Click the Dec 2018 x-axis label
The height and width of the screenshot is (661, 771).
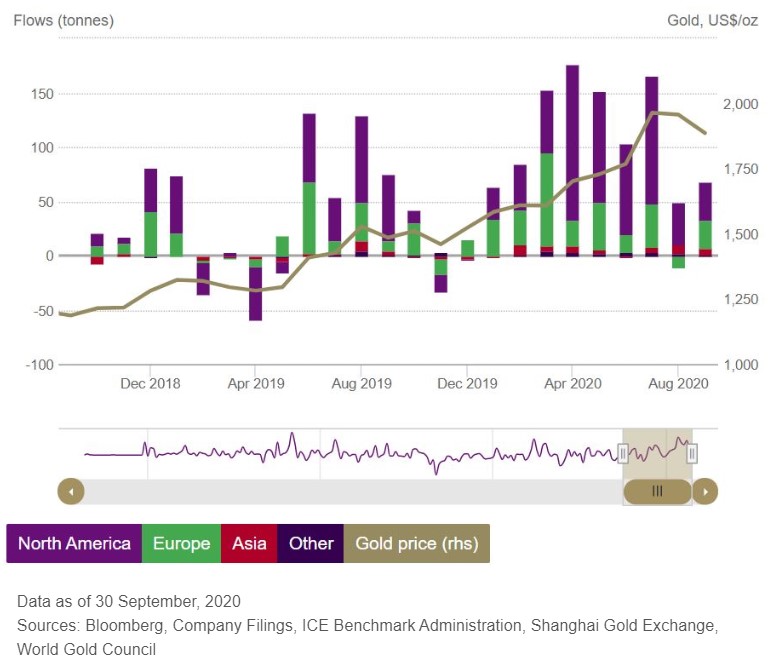[149, 383]
